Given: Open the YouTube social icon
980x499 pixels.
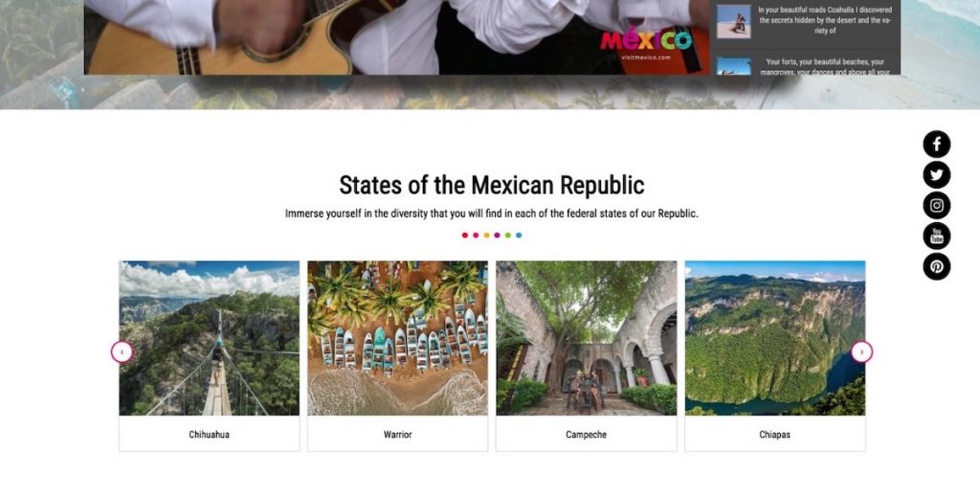Looking at the screenshot, I should tap(936, 236).
